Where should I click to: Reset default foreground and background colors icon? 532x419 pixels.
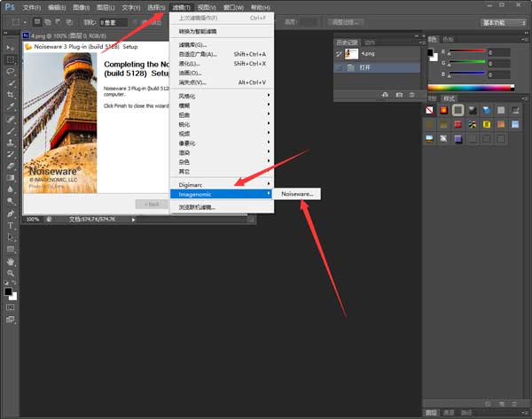pos(6,282)
